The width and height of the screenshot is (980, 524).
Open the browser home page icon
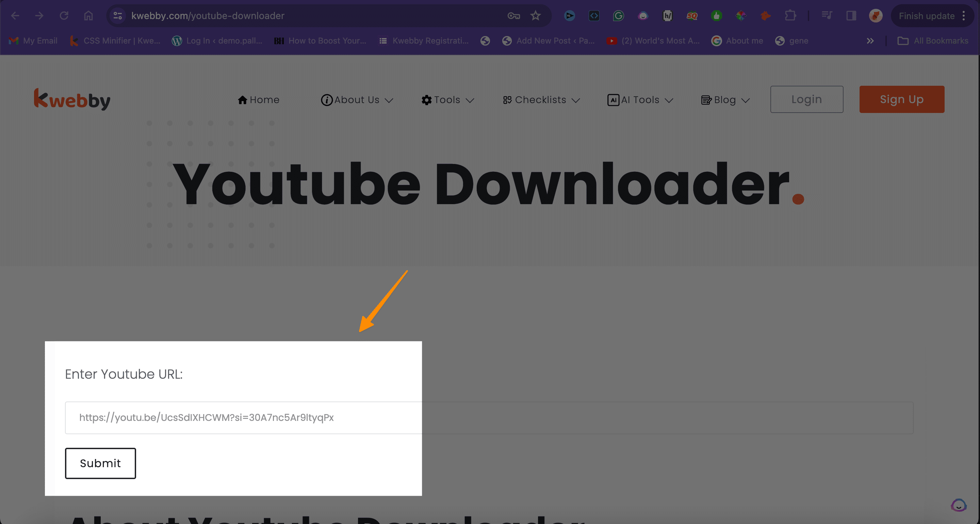click(x=88, y=16)
